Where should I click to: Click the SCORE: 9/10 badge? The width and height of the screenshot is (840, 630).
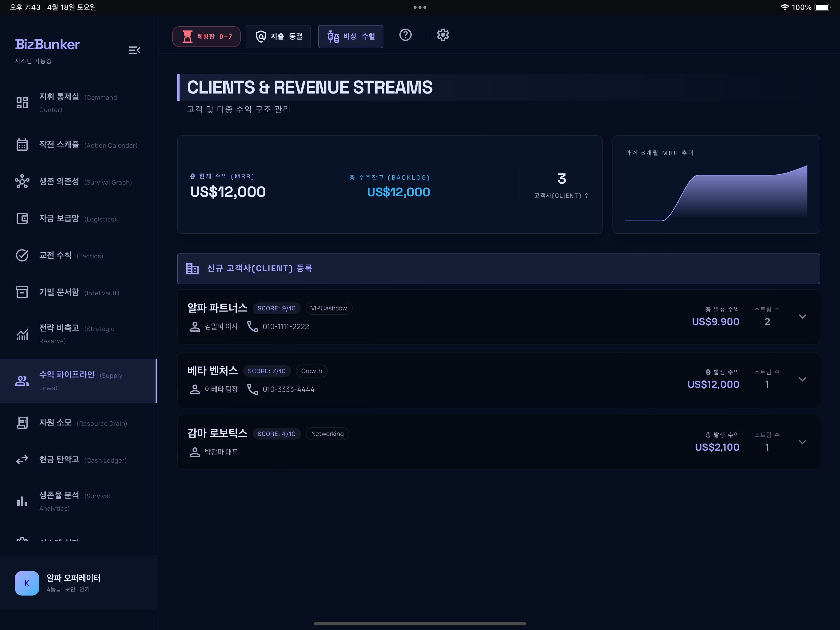coord(276,308)
